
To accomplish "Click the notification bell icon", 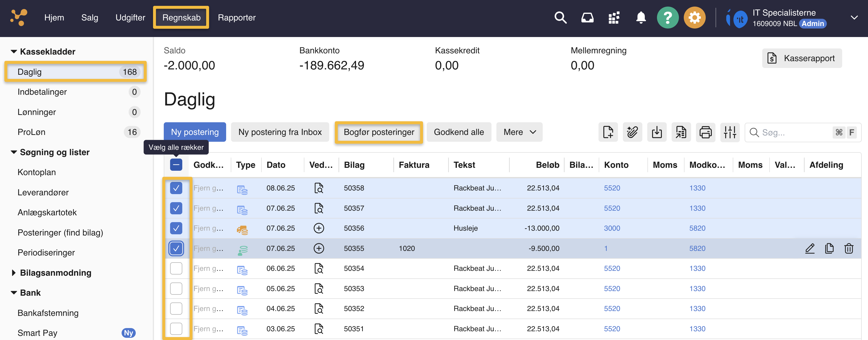I will coord(641,18).
